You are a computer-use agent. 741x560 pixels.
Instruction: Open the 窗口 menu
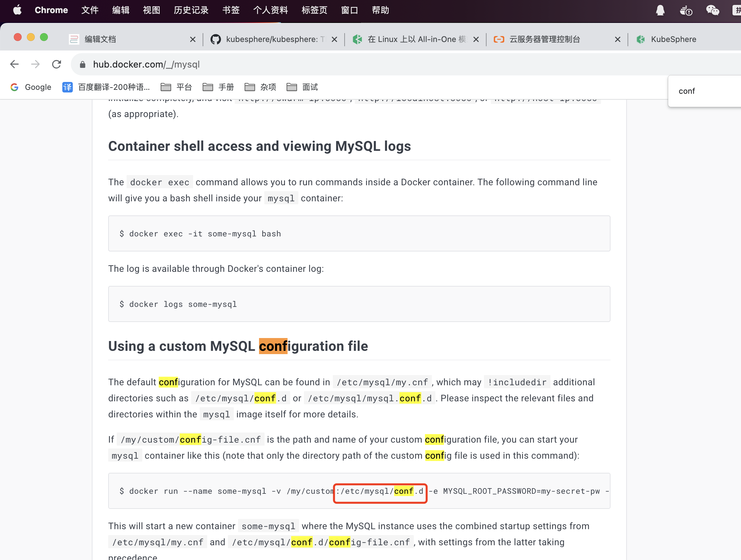(350, 10)
